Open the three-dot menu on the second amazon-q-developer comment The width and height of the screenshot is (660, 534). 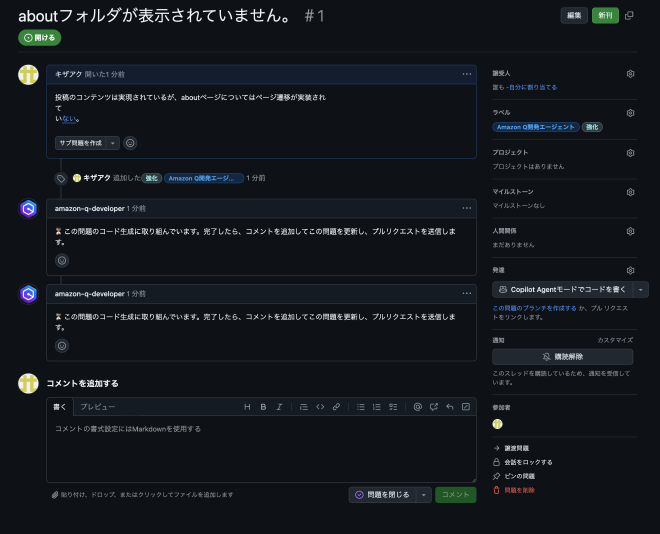pos(466,293)
